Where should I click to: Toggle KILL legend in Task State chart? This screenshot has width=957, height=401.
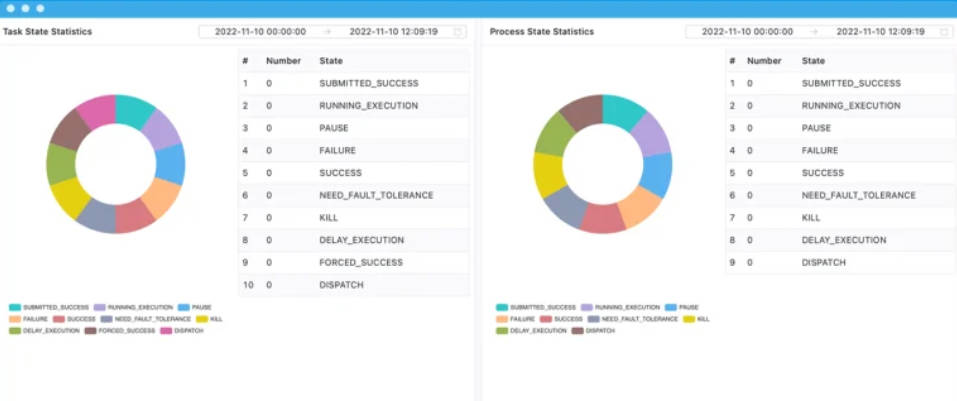coord(209,319)
